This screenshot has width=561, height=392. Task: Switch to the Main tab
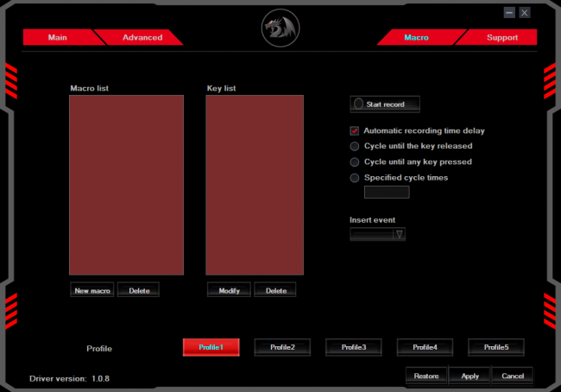point(58,37)
